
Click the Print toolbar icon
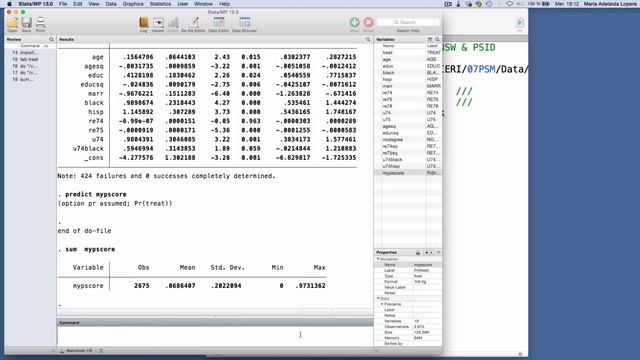tap(40, 23)
